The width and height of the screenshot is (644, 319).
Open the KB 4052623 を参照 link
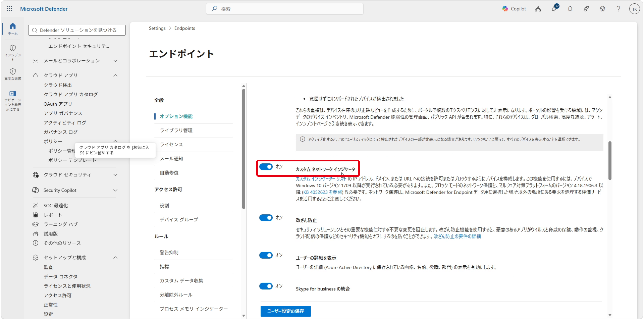coord(322,192)
